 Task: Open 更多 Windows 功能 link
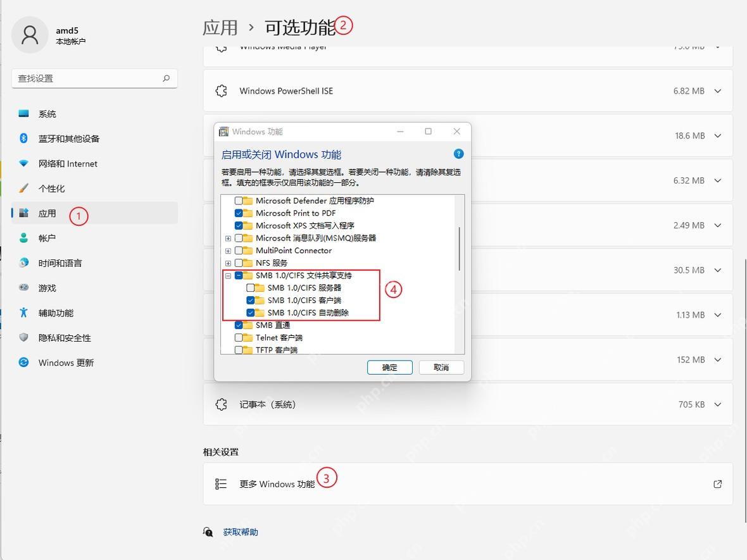pos(467,484)
